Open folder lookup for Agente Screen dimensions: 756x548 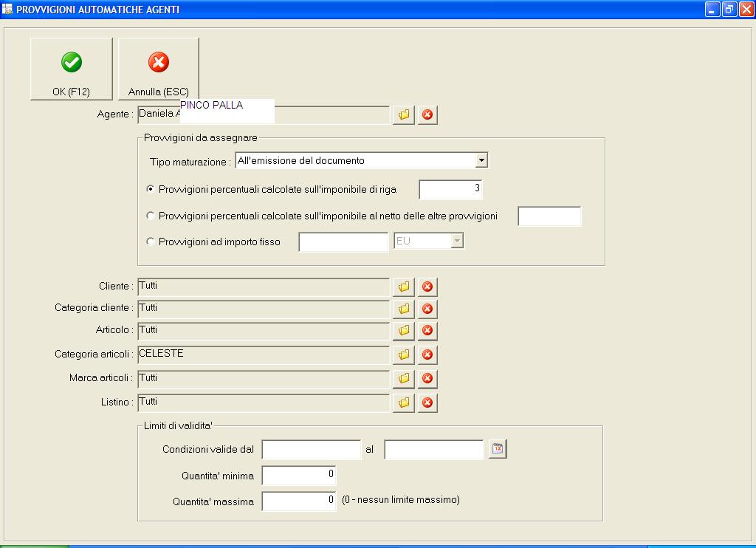(404, 114)
